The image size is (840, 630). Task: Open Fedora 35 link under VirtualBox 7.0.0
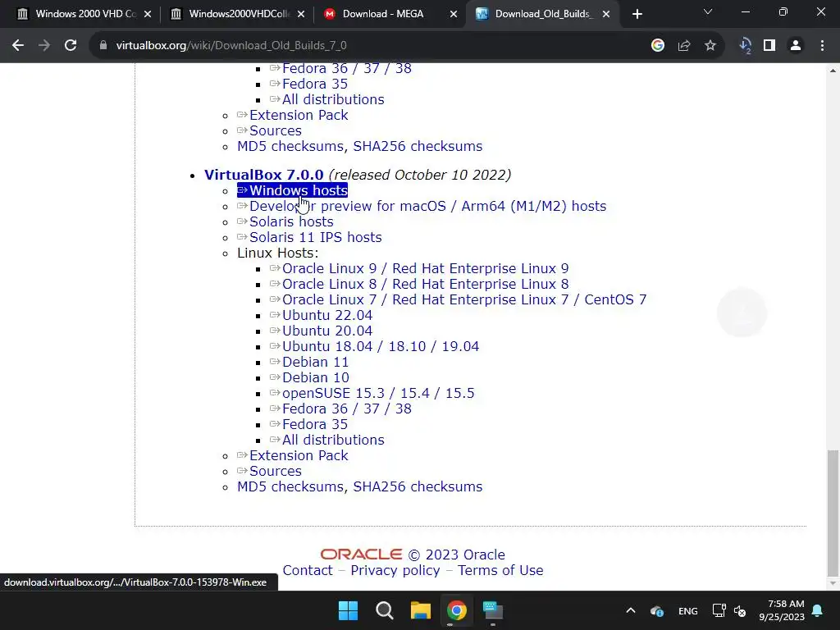tap(308, 424)
